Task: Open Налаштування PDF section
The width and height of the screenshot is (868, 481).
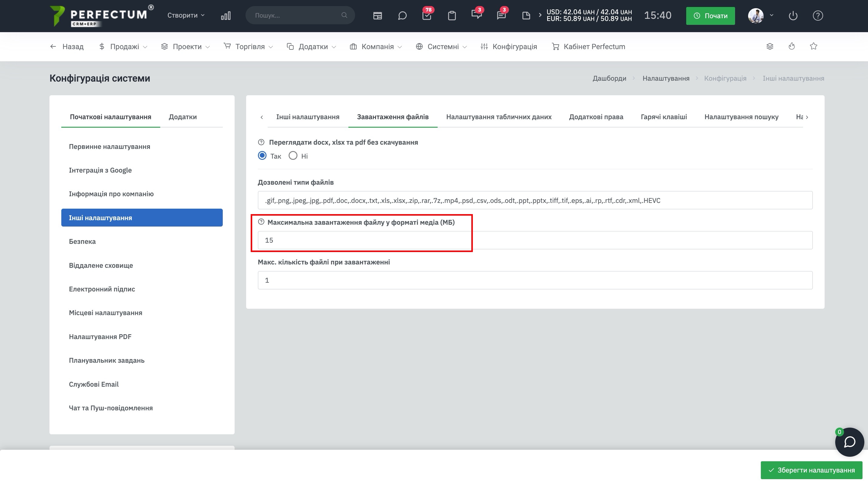Action: coord(142,337)
